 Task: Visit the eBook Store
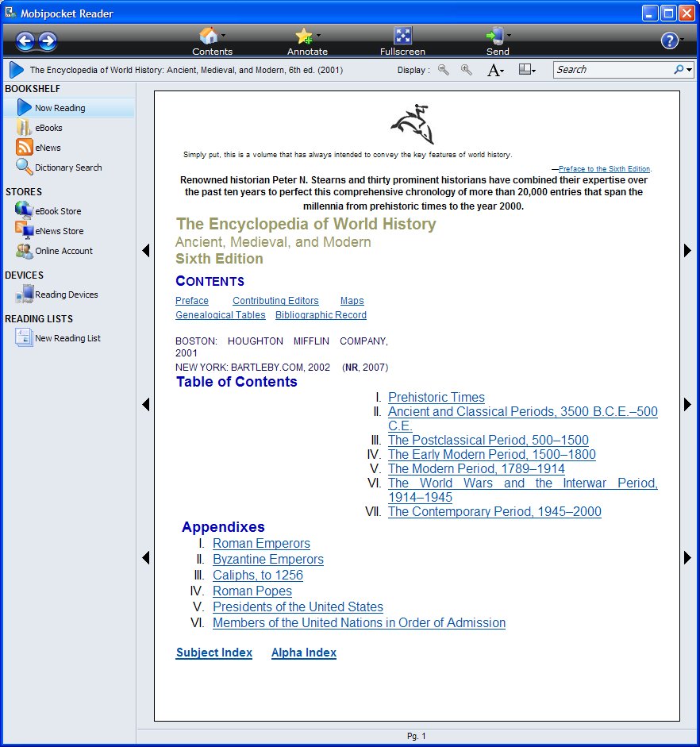tap(48, 210)
